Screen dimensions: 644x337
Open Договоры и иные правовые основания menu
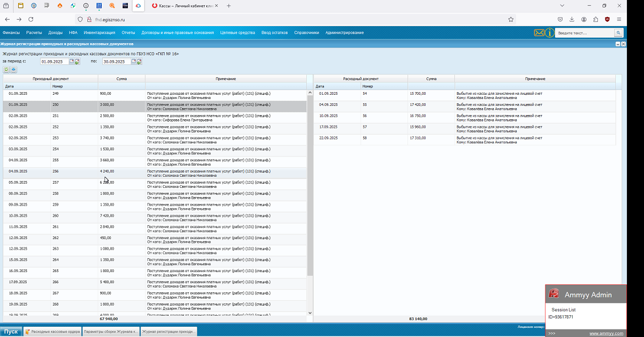177,32
